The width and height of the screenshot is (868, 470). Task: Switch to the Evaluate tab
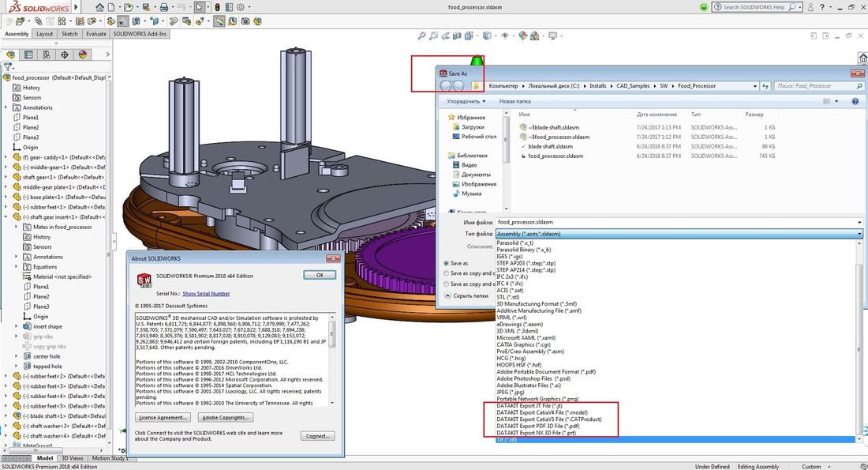(95, 34)
